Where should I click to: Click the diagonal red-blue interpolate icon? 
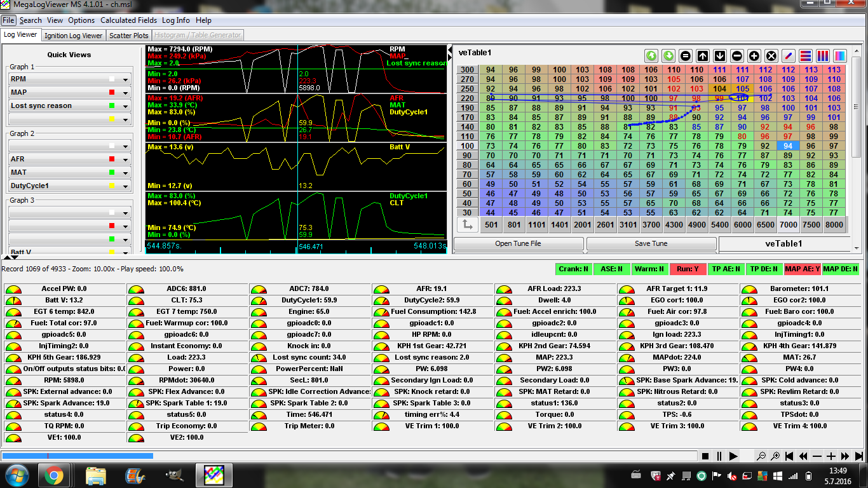click(789, 55)
